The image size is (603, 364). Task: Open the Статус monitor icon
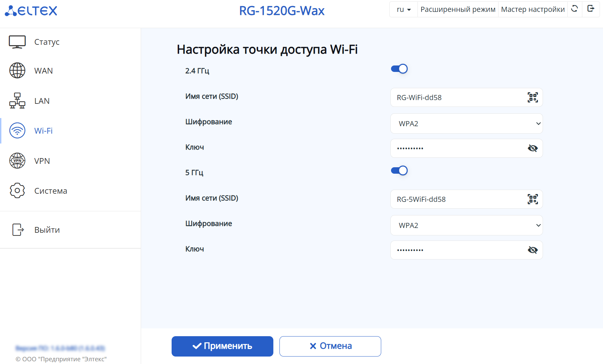tap(17, 42)
